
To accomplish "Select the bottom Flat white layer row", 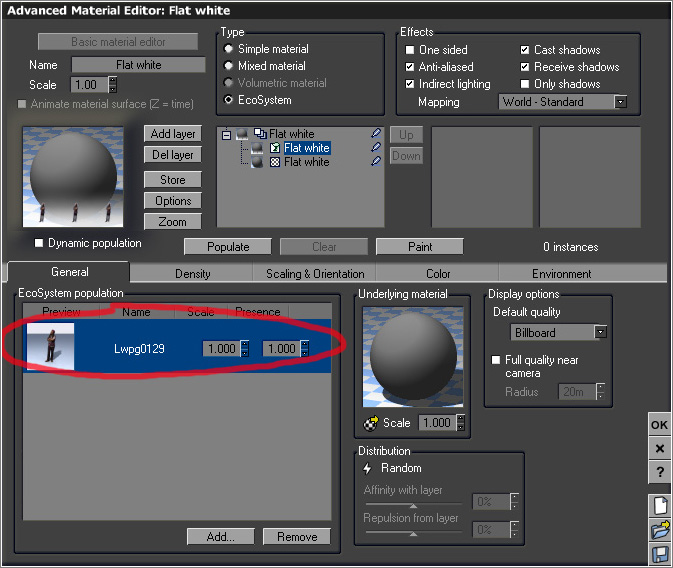I will pos(307,162).
